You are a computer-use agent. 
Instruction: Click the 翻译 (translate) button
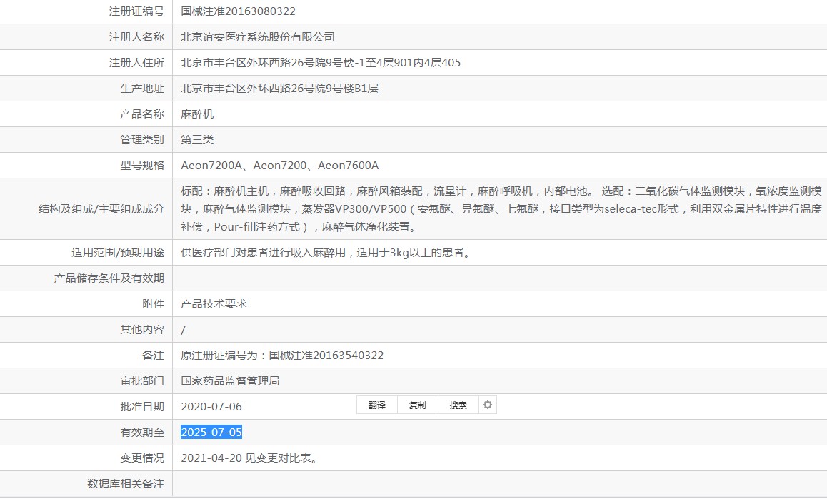pyautogui.click(x=376, y=405)
